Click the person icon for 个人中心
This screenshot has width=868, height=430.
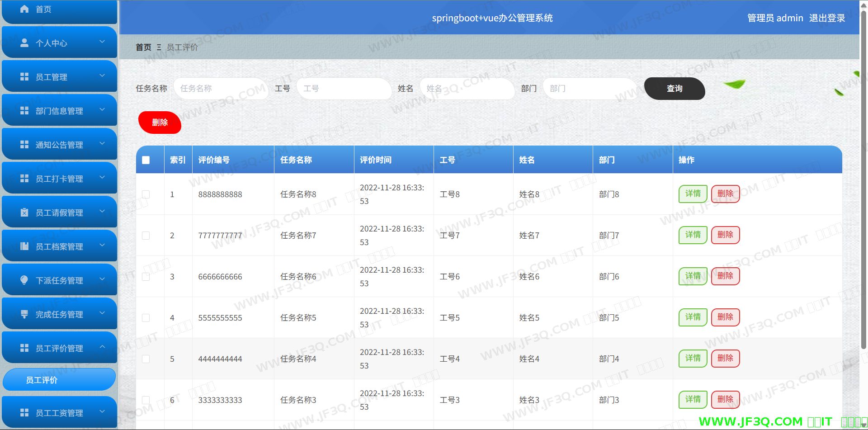[x=24, y=43]
